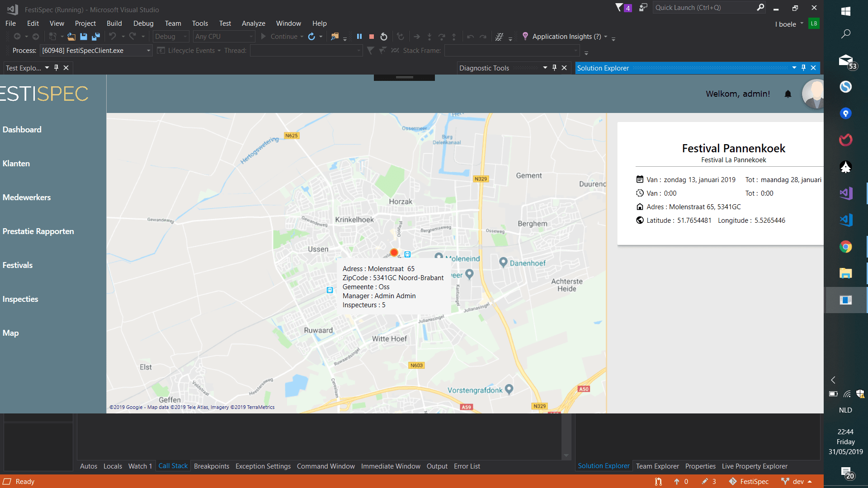Screen dimensions: 868x488
Task: Click the Danenhoof map pin
Action: point(503,262)
